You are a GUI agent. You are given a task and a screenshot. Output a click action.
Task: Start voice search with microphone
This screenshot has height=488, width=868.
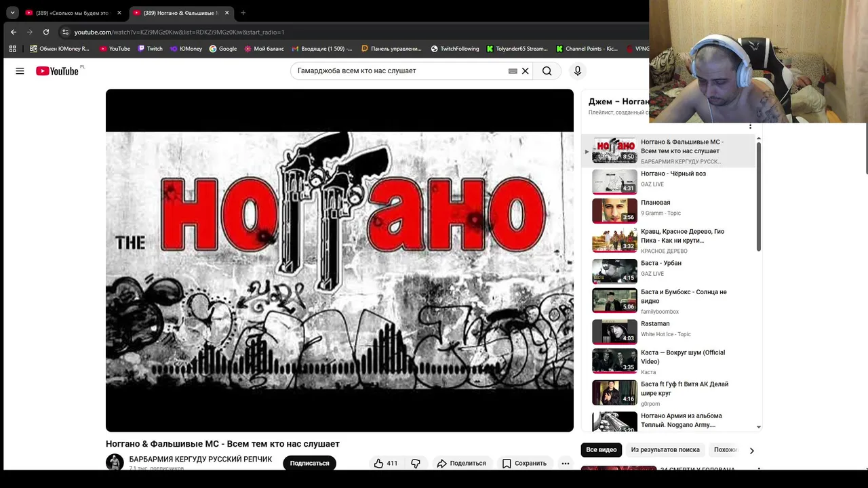578,71
